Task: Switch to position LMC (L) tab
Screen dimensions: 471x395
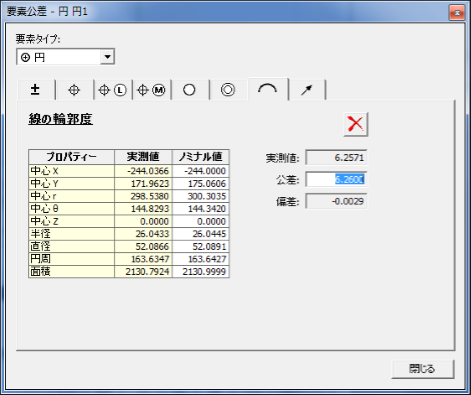Action: [x=113, y=90]
